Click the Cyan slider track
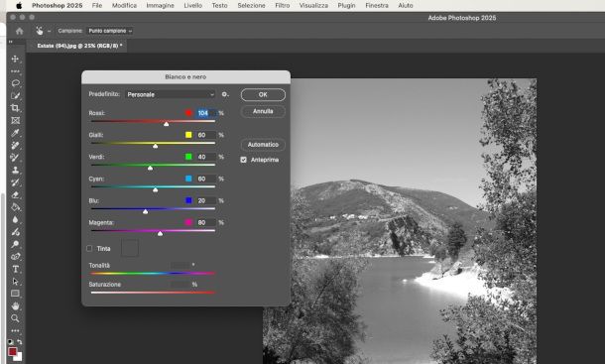 pyautogui.click(x=153, y=186)
